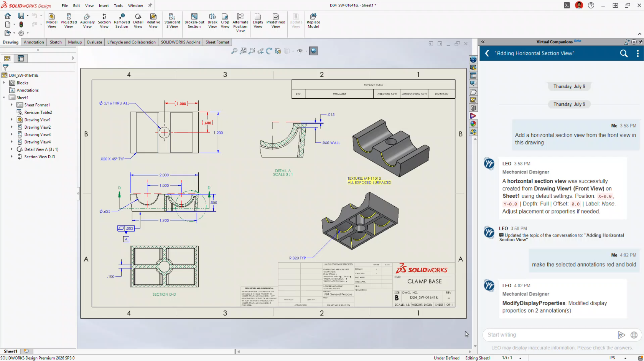
Task: Click the horizontal scrollbar right arrow
Action: point(470,351)
